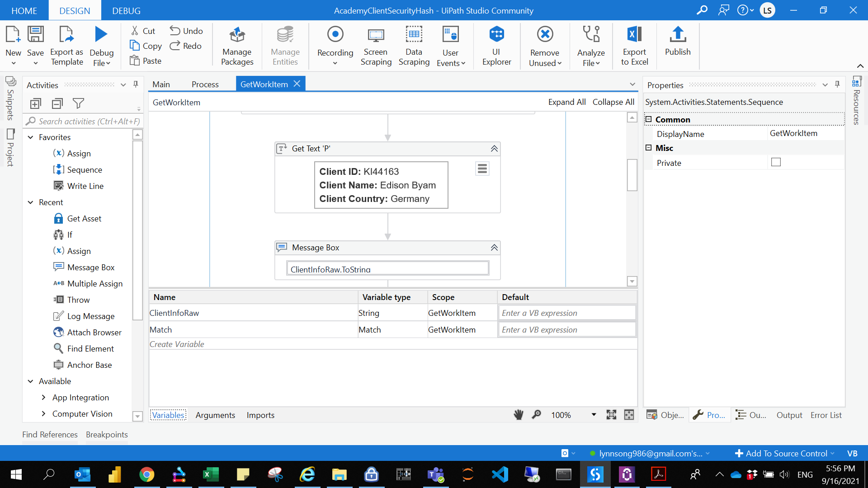Copy the selected activity
The width and height of the screenshot is (868, 488).
tap(146, 46)
